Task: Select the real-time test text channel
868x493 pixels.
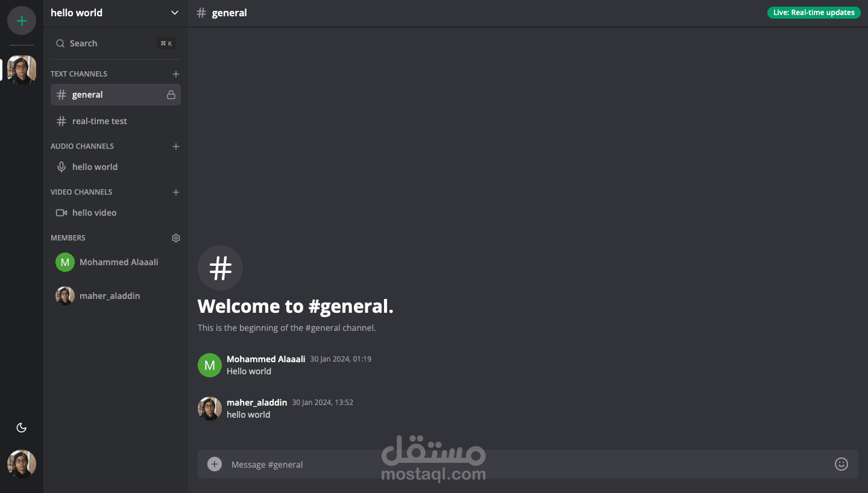Action: [116, 121]
